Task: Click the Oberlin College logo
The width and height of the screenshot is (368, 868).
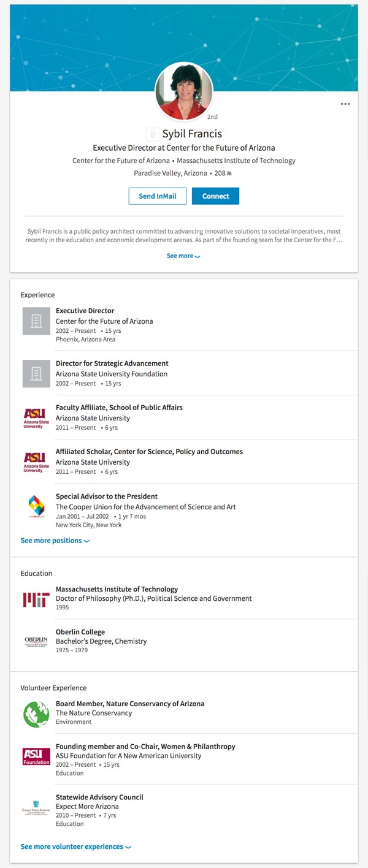Action: pos(36,641)
